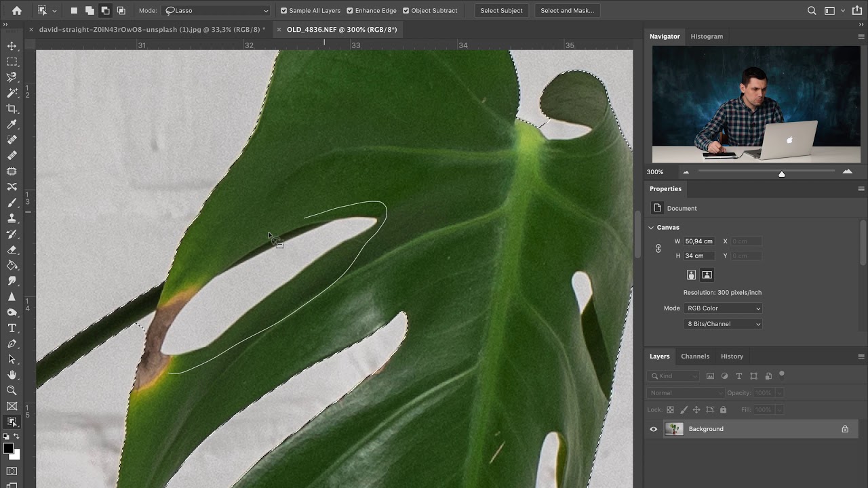Choose the Hand tool

12,375
